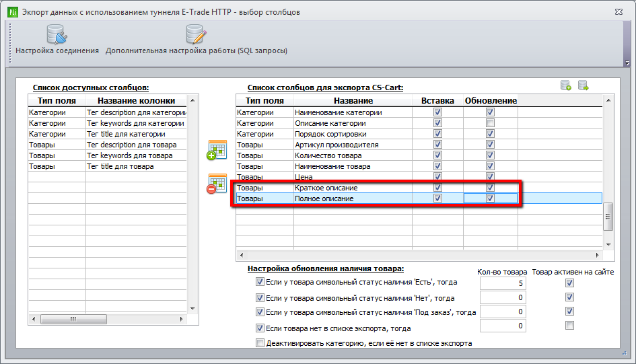Select 'Артикул производителя' export row
Screen dimensions: 636x364
pos(419,145)
